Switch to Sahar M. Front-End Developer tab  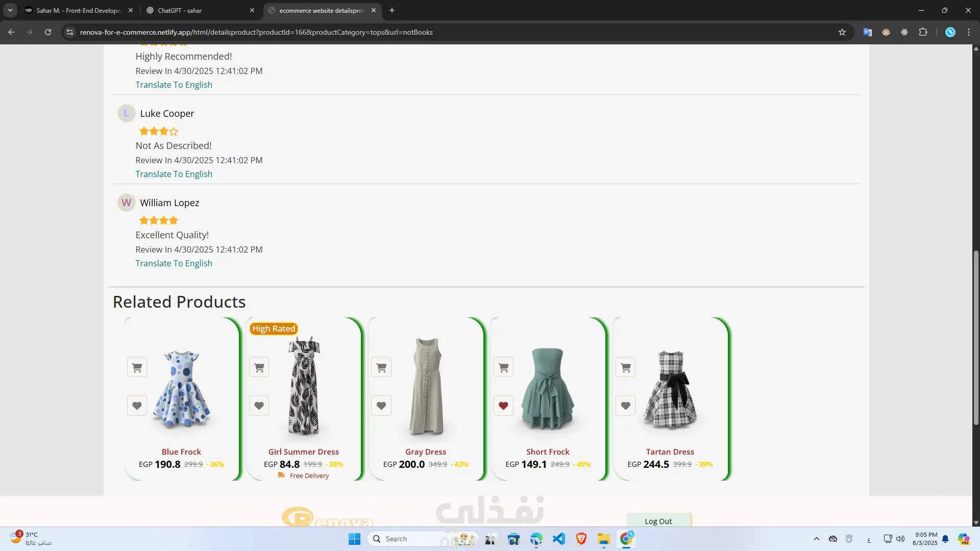click(79, 10)
